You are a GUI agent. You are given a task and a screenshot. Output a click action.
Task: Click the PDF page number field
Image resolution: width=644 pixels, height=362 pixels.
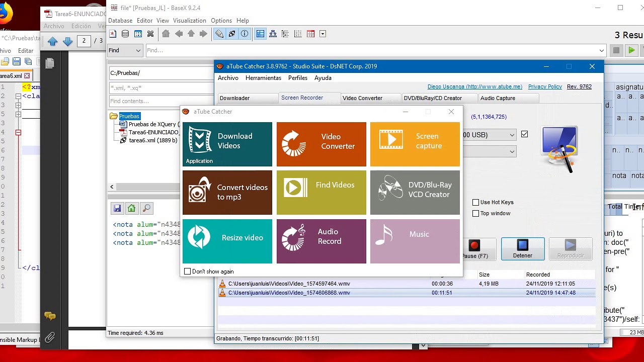click(x=84, y=41)
